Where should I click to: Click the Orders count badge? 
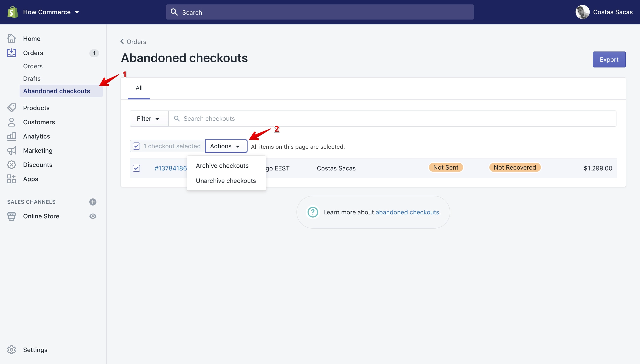[x=94, y=53]
